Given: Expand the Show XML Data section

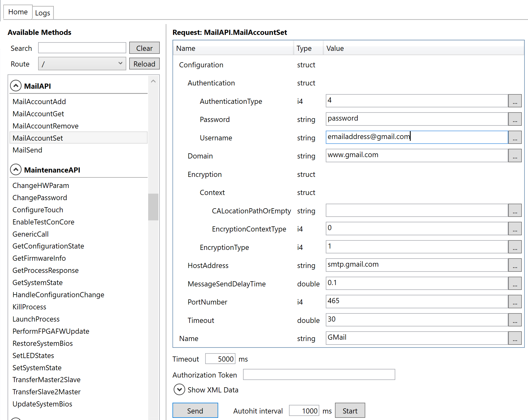Looking at the screenshot, I should click(179, 390).
